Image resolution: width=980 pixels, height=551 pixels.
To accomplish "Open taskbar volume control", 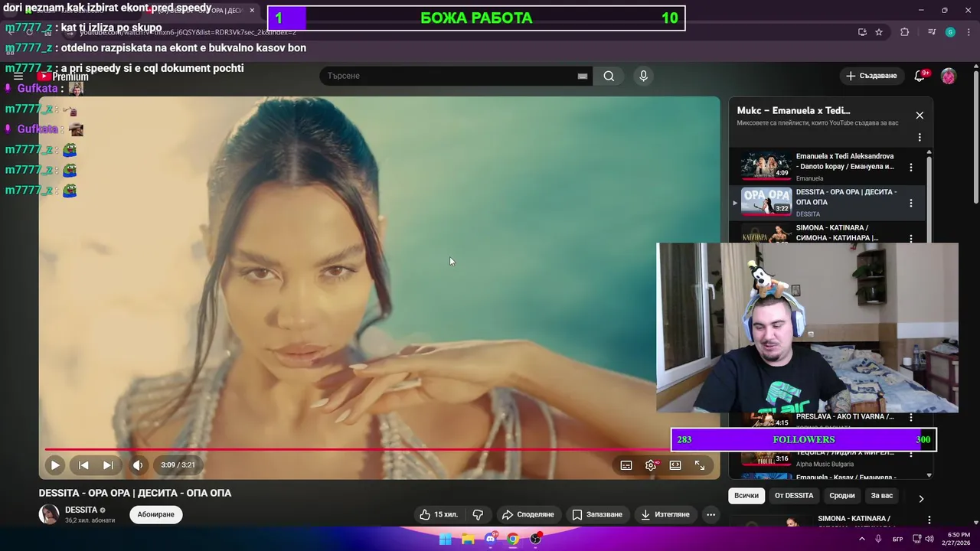I will [929, 539].
